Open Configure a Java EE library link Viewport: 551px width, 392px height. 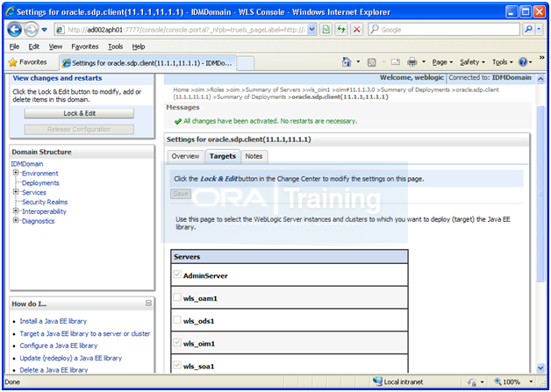58,346
